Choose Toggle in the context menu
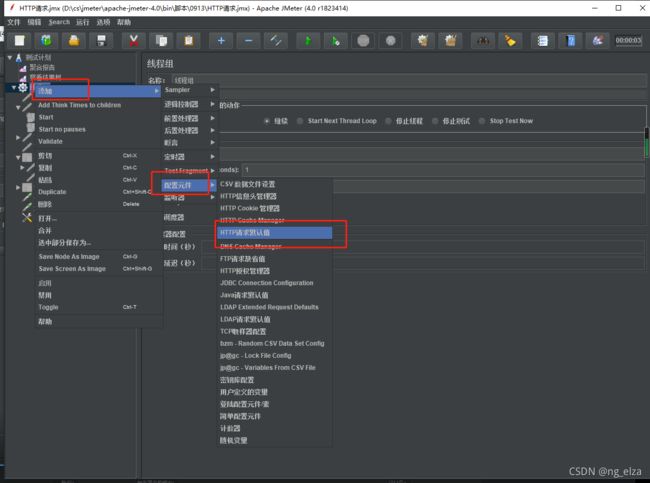Screen dimensions: 650x483 48,307
